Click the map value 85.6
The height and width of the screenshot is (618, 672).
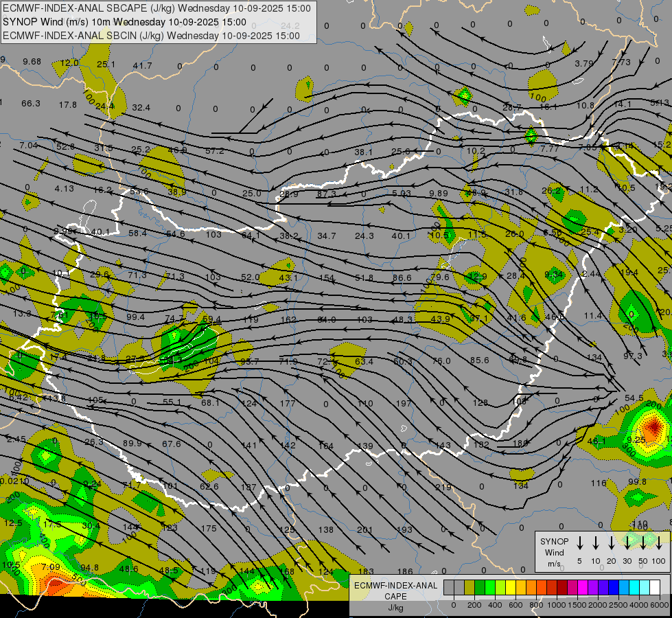479,360
